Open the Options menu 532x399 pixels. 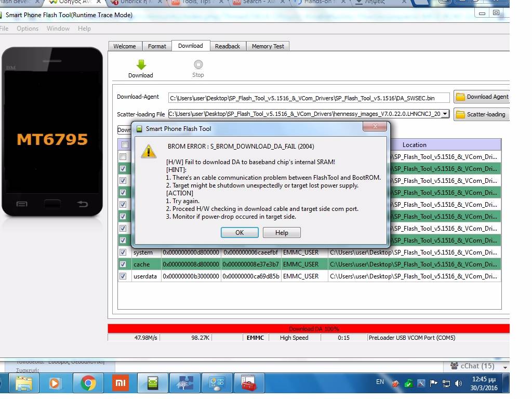pos(28,29)
